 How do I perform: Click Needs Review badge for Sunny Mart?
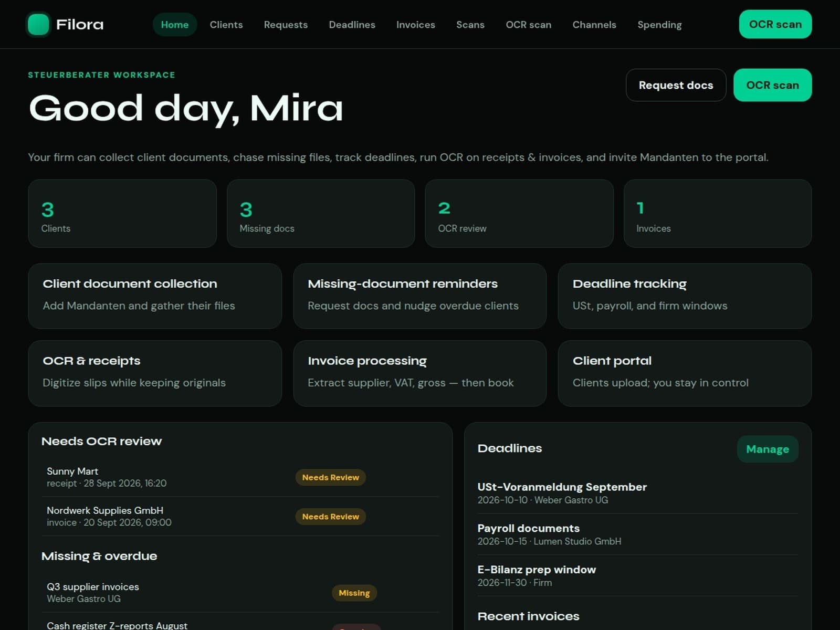(x=331, y=477)
